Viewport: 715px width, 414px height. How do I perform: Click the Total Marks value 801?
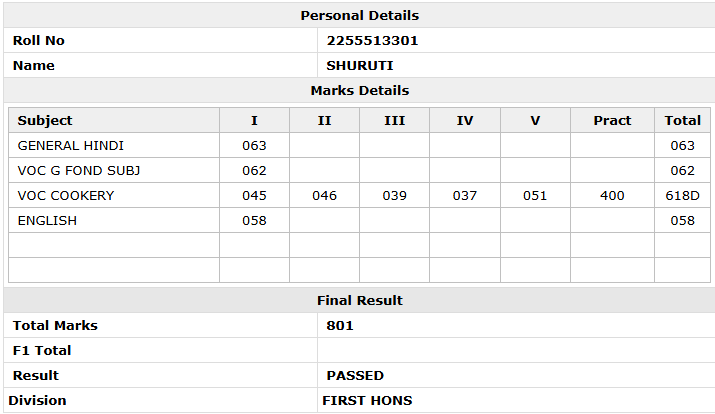click(x=340, y=326)
